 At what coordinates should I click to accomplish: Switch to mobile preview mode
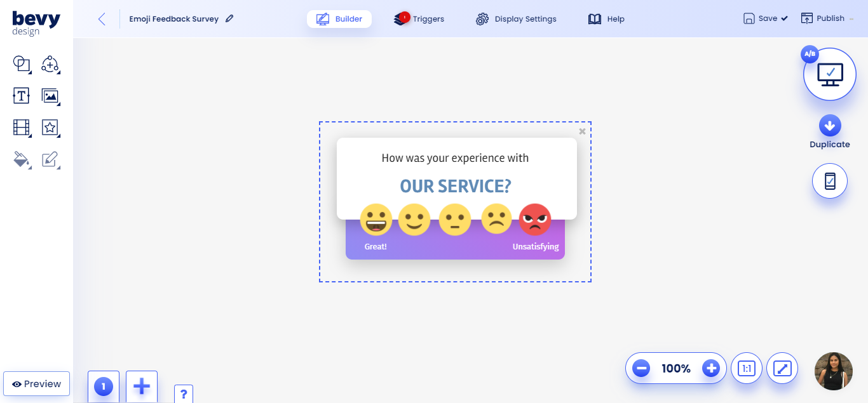(x=830, y=181)
